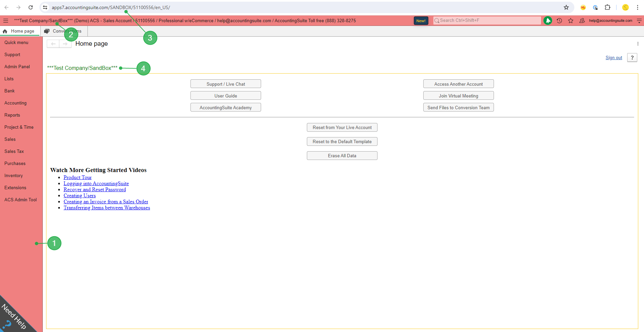
Task: Click the question mark help button
Action: tap(632, 58)
